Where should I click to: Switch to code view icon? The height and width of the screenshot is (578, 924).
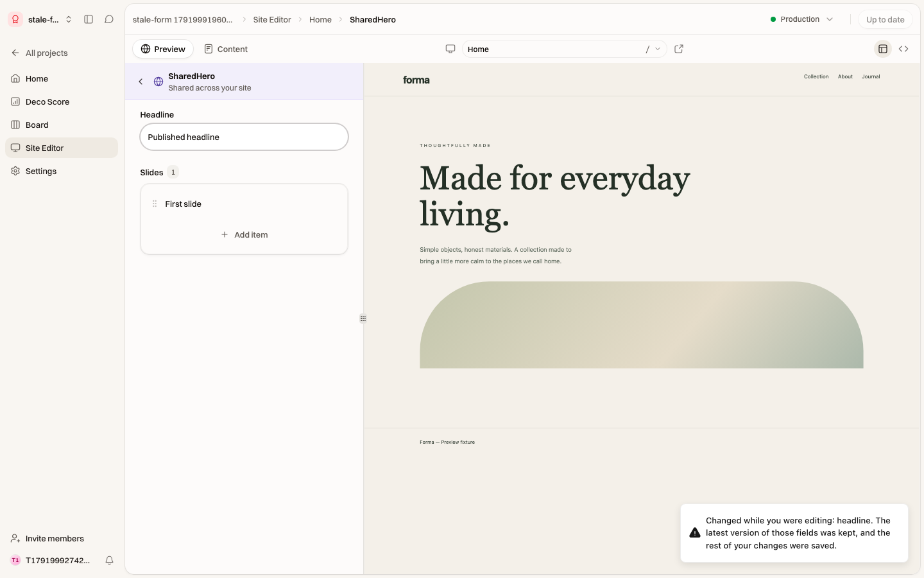tap(903, 49)
